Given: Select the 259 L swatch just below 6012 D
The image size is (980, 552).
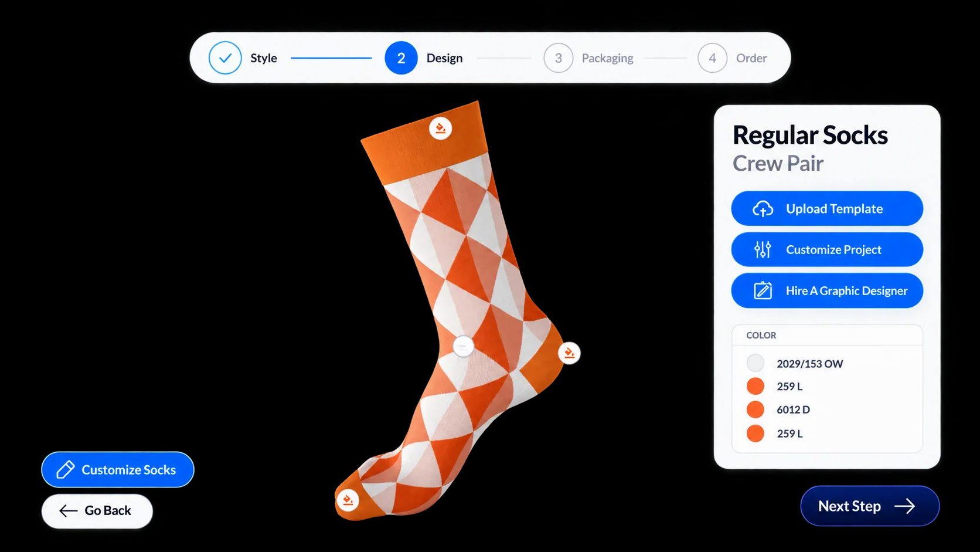Looking at the screenshot, I should pos(756,434).
